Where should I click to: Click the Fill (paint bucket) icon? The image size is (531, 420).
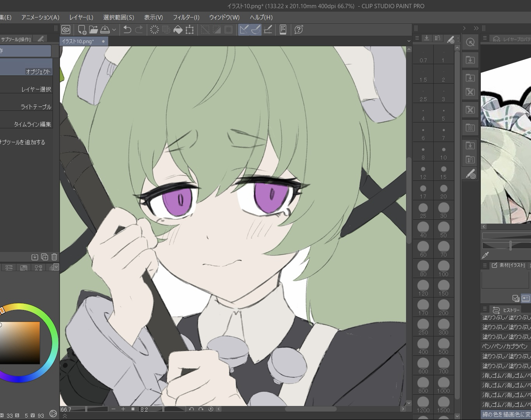pyautogui.click(x=178, y=30)
